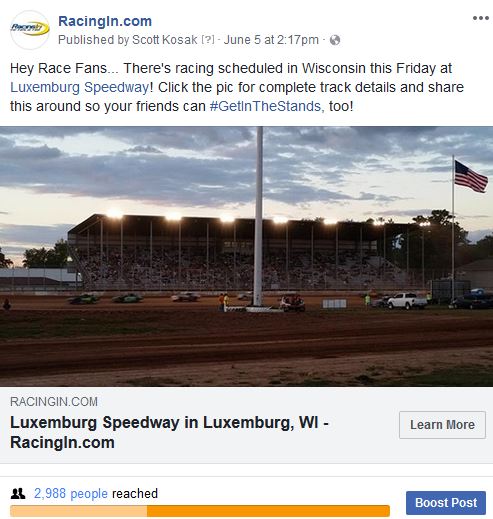Click the Learn More button
The width and height of the screenshot is (493, 519).
coord(442,425)
